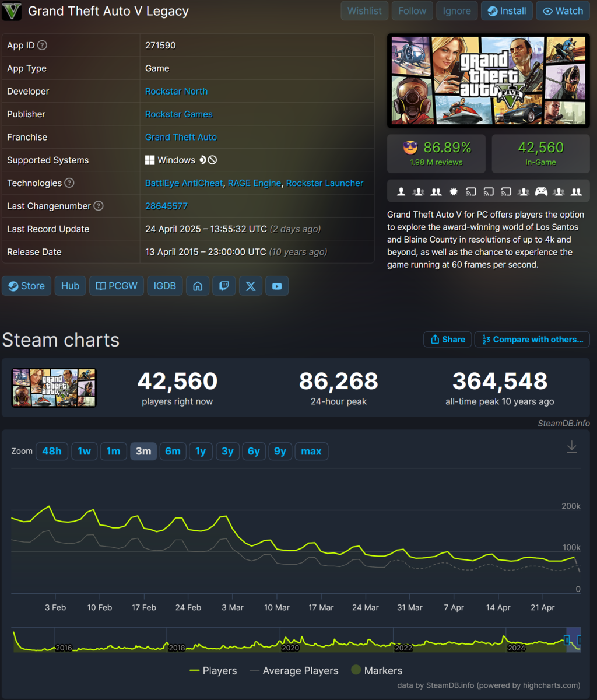This screenshot has width=597, height=700.
Task: Set chart zoom to 1w
Action: tap(84, 451)
